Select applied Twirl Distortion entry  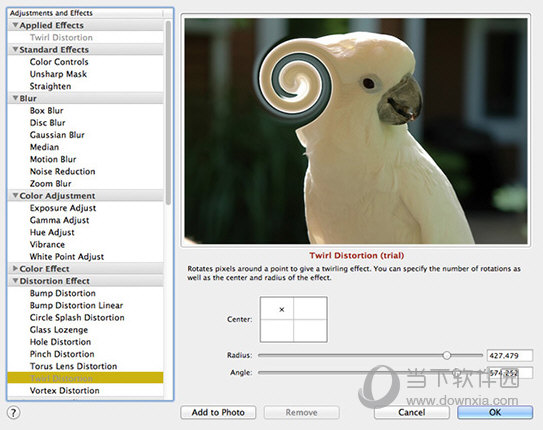pyautogui.click(x=61, y=37)
